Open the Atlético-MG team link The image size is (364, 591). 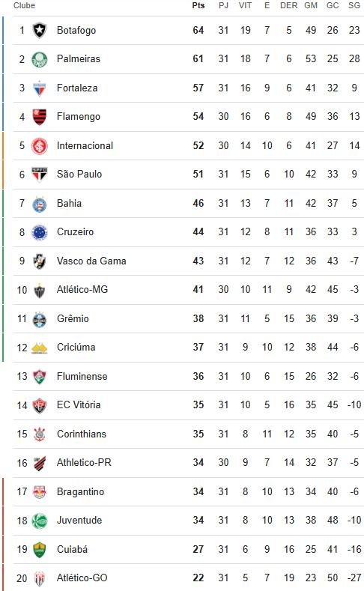82,290
